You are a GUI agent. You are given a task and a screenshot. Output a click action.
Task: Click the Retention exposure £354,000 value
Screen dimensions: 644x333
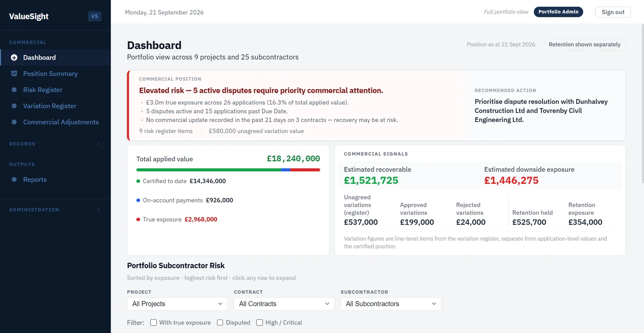585,222
